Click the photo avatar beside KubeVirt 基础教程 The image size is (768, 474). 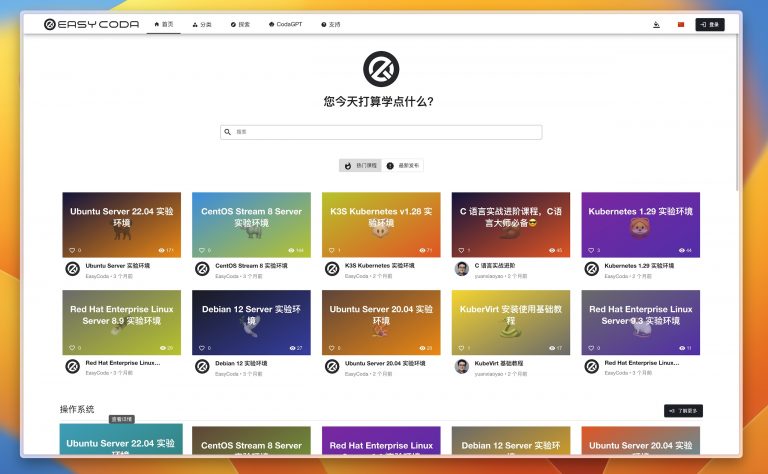[x=462, y=366]
